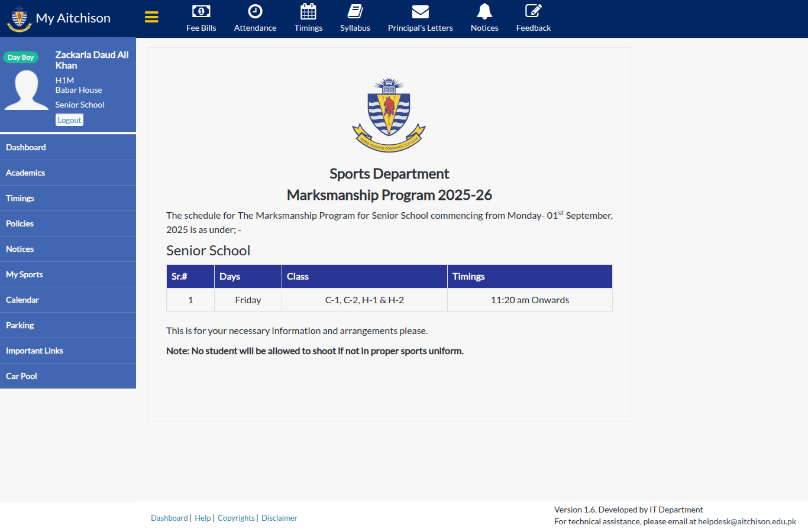Click the Copyrights footer link

236,518
